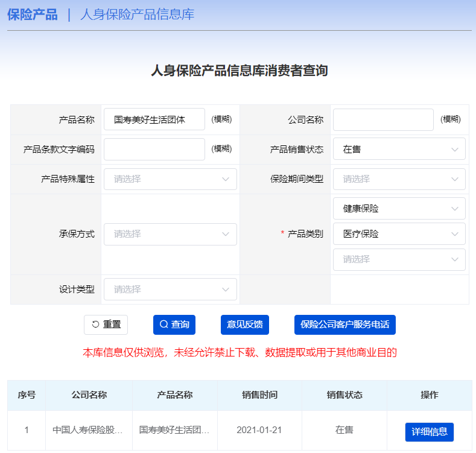Click the company name cell 中国人寿保险股…

pyautogui.click(x=89, y=430)
